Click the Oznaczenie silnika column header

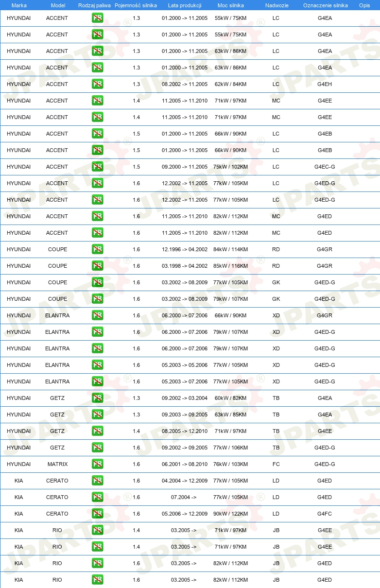[325, 5]
